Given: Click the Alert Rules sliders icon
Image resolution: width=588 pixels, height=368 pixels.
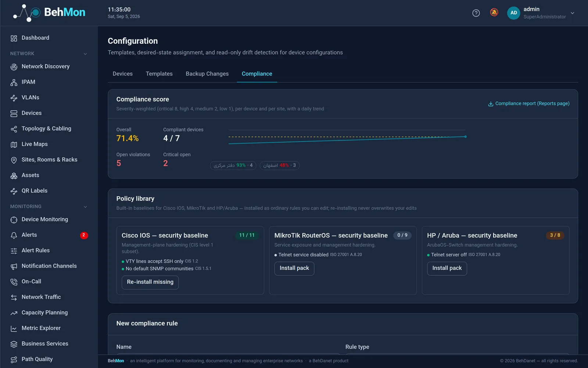Looking at the screenshot, I should [x=14, y=251].
